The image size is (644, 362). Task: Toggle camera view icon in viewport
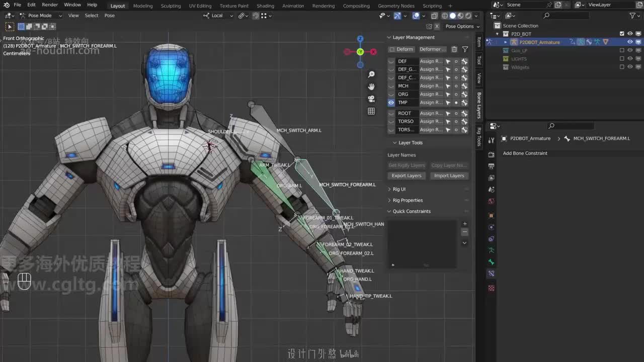pos(371,99)
